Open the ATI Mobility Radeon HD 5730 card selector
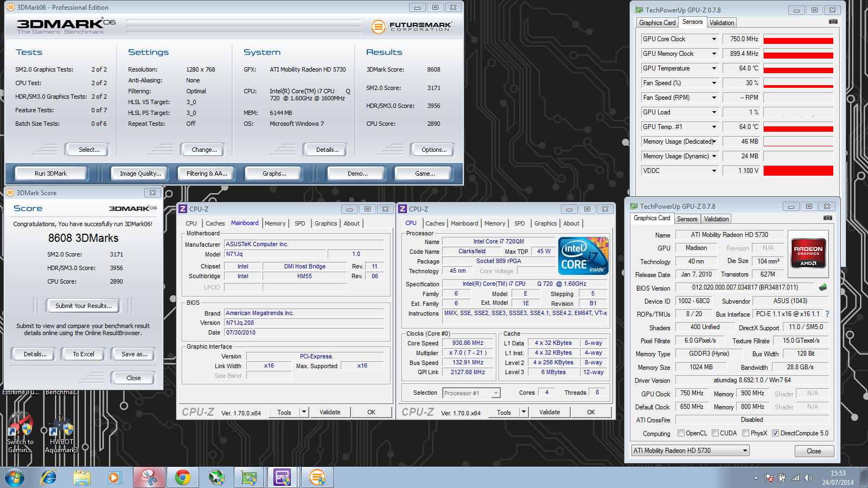 click(691, 451)
